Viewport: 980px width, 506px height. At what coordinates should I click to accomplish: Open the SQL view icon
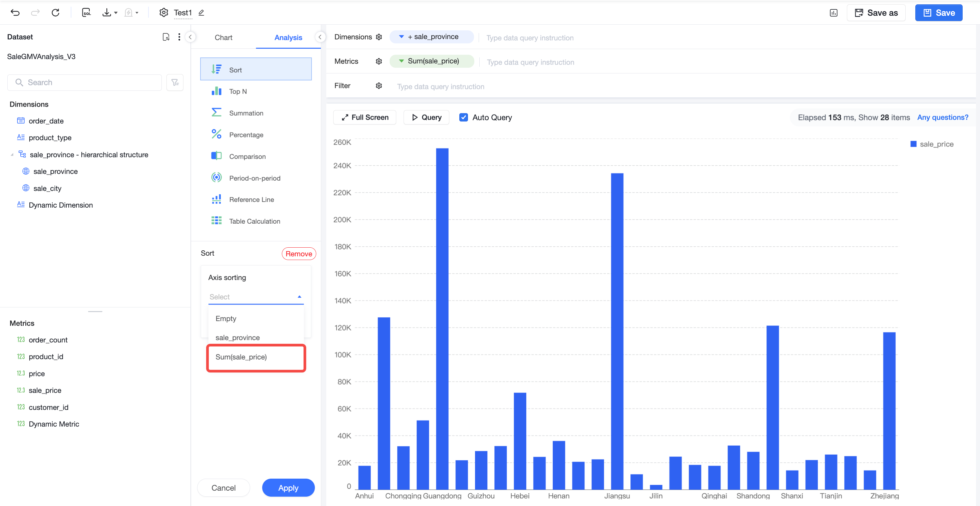tap(86, 13)
